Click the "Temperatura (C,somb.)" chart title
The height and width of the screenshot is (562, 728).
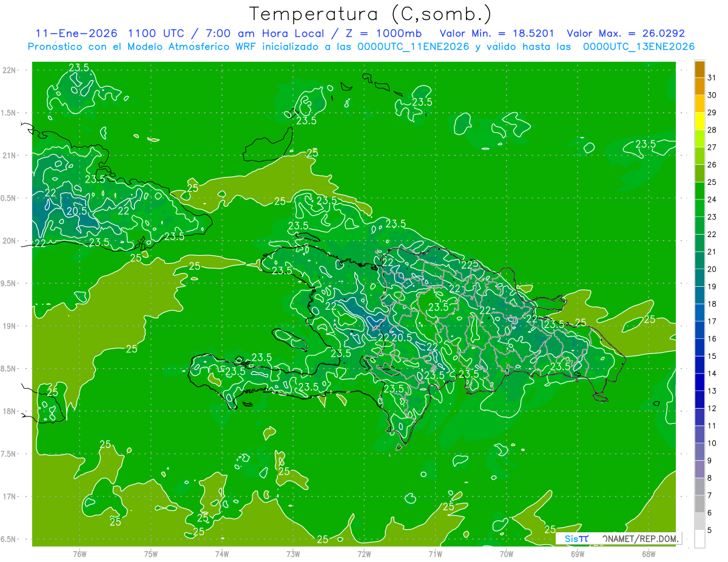pos(370,15)
